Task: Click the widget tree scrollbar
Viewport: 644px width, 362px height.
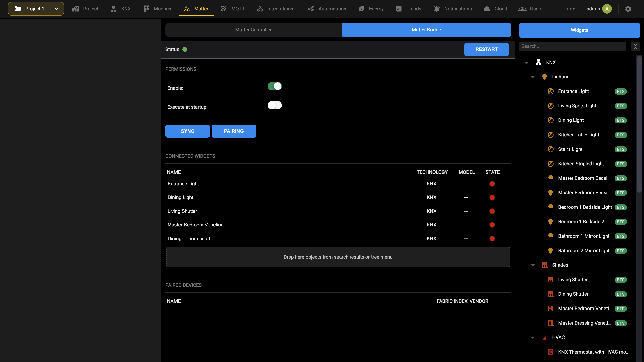Action: point(639,124)
